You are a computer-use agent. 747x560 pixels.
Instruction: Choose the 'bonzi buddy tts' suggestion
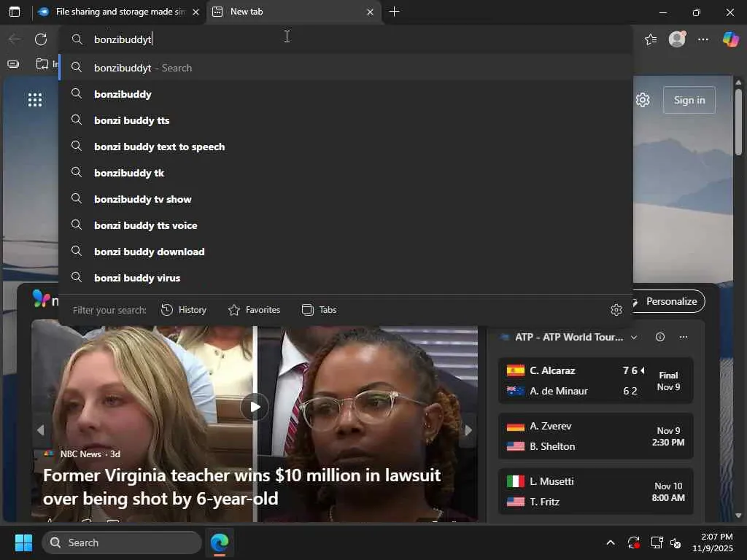tap(346, 120)
